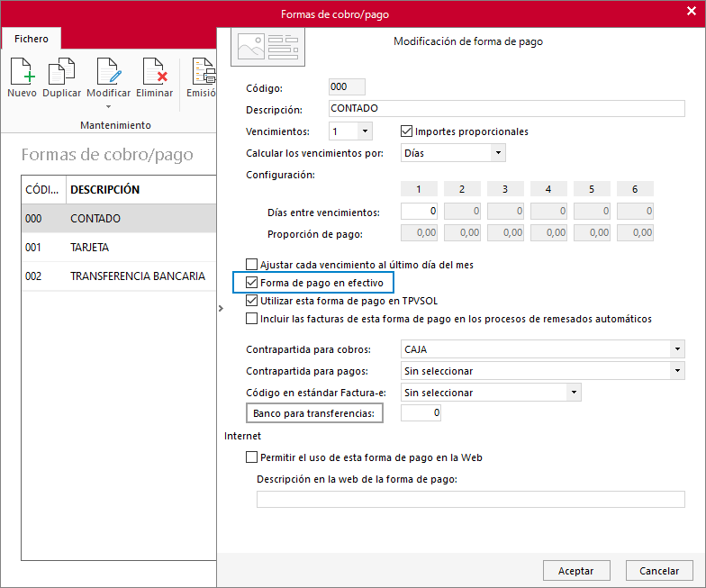This screenshot has width=706, height=588.
Task: Select row 002 TRANSFERENCIA BANCARIA
Action: [x=119, y=276]
